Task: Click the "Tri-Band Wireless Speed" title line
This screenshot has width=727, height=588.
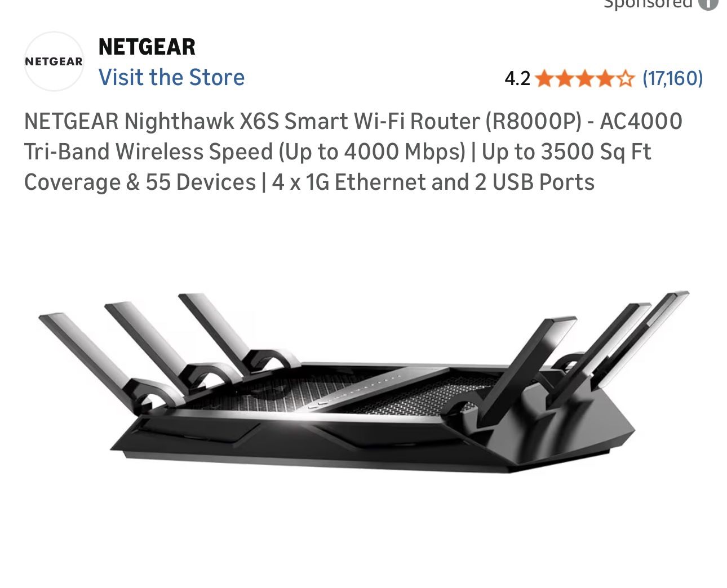Action: tap(338, 152)
